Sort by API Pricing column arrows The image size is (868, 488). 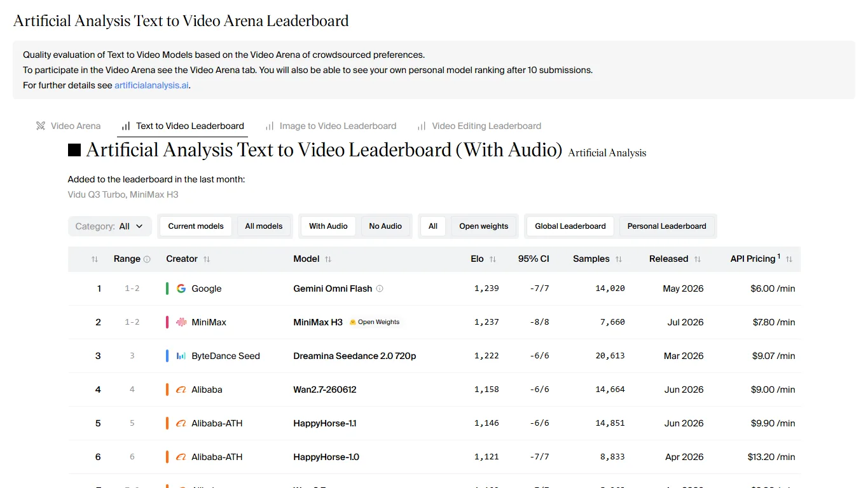[x=789, y=259]
